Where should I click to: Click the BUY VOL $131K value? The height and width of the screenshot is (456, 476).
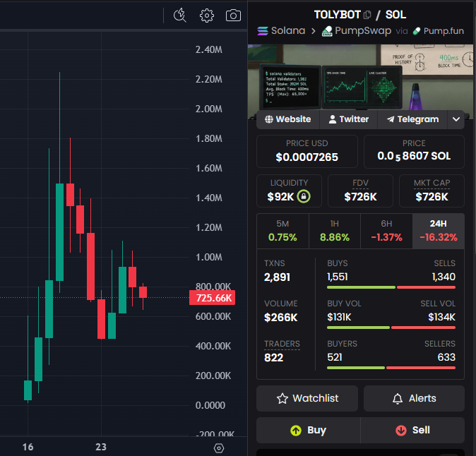(339, 317)
